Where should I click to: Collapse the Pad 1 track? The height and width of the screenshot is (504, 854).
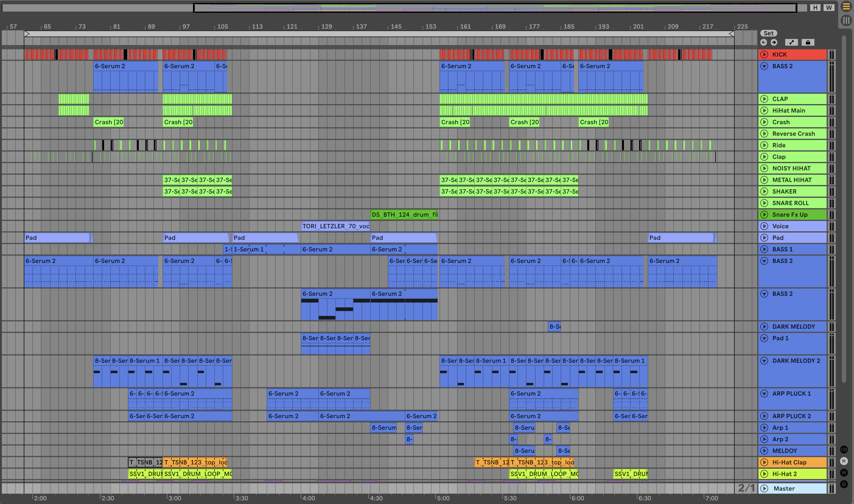[764, 338]
